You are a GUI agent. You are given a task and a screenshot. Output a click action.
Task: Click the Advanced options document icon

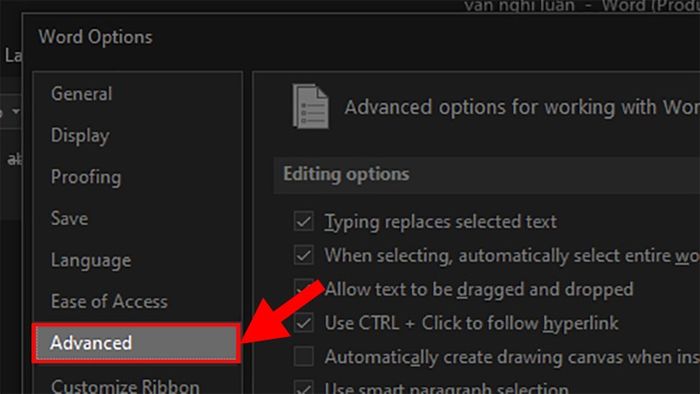click(311, 106)
